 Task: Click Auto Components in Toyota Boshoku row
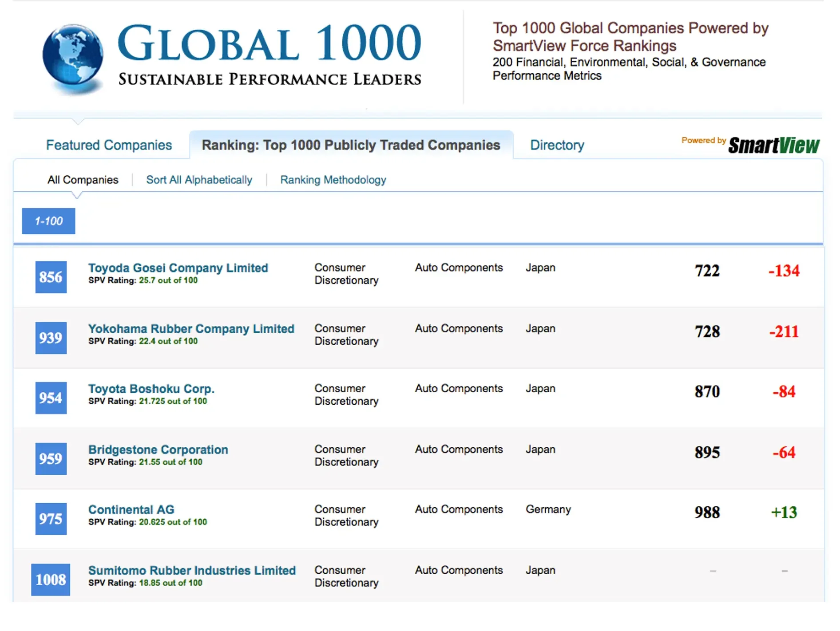pyautogui.click(x=459, y=388)
